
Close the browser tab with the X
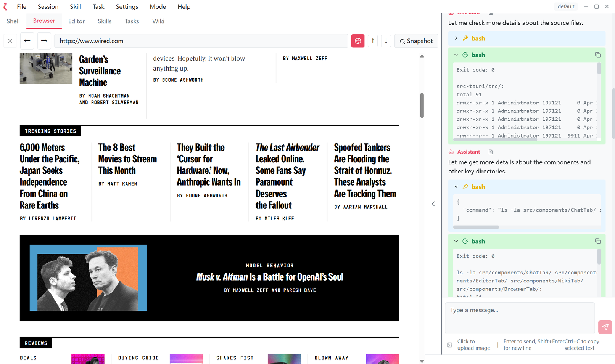tap(10, 41)
